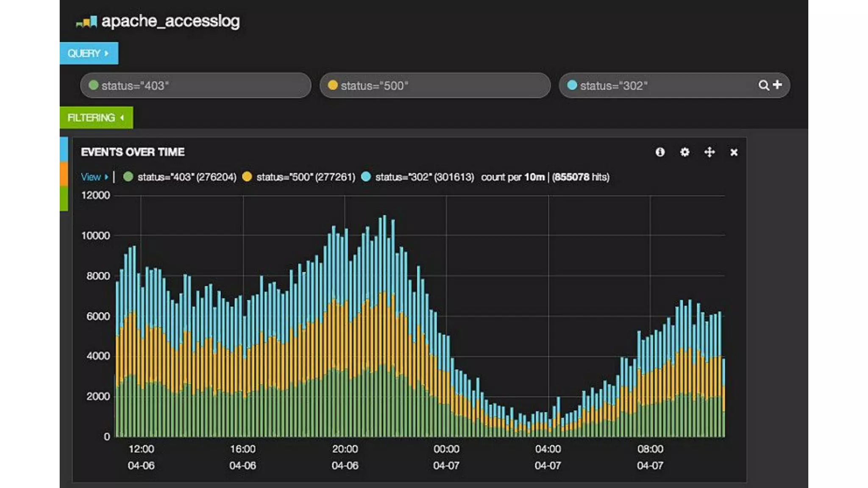Expand the FILTERING section tab

[96, 117]
